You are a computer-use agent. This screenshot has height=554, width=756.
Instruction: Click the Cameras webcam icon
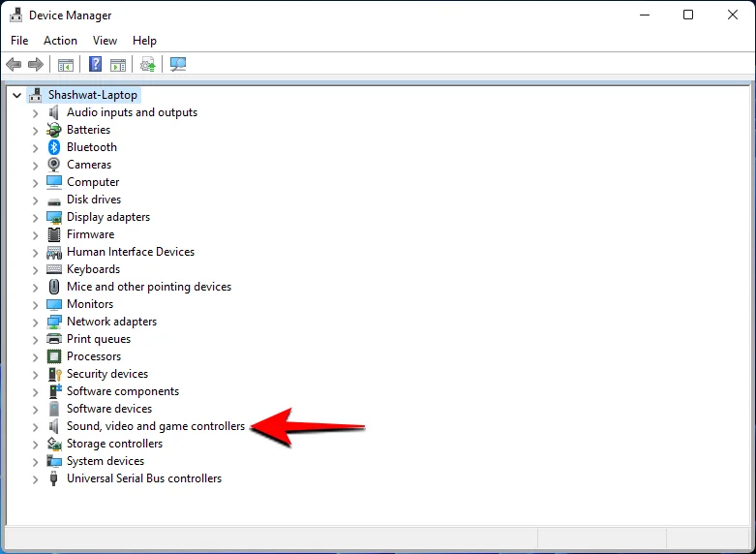tap(54, 165)
